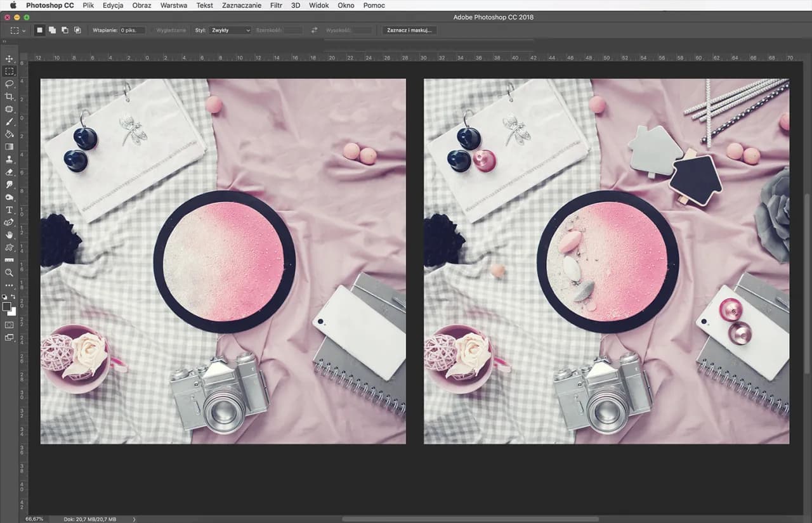Enable Subtract from selection mode

tap(63, 30)
